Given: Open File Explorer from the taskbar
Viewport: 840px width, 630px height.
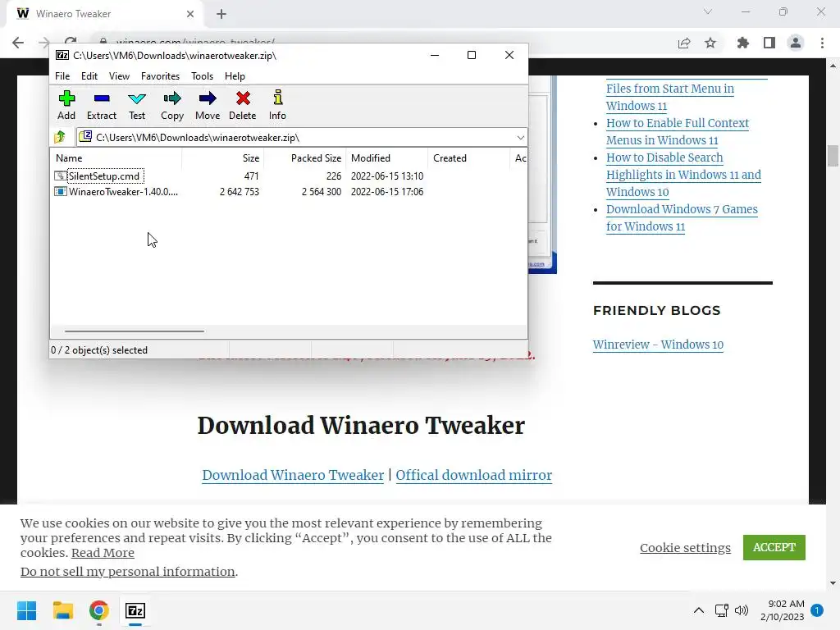Looking at the screenshot, I should (62, 610).
